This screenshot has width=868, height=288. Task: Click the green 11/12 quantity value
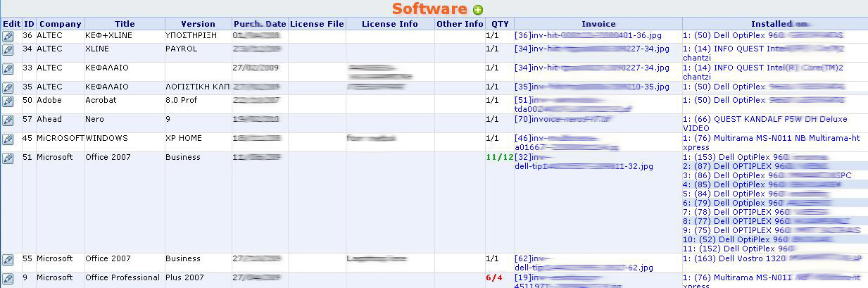(x=500, y=157)
